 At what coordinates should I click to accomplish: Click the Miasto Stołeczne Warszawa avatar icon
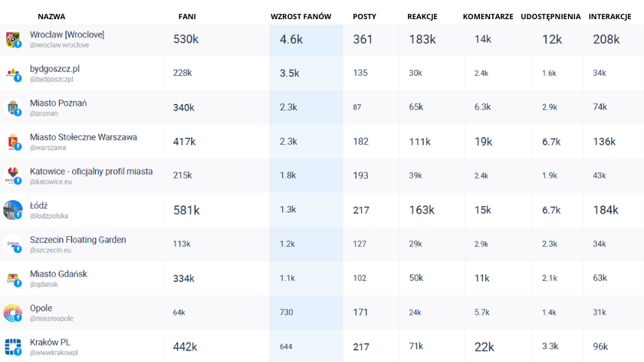click(x=12, y=142)
